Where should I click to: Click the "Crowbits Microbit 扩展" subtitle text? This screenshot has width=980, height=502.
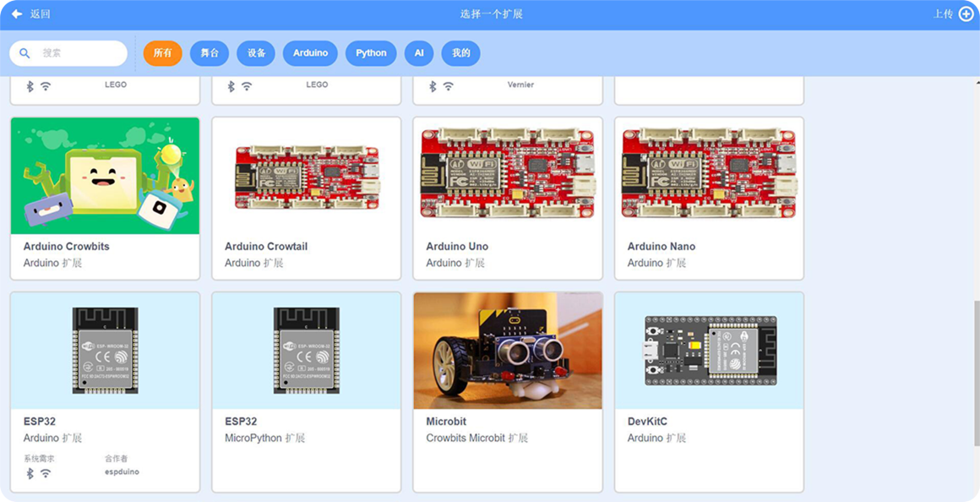476,438
